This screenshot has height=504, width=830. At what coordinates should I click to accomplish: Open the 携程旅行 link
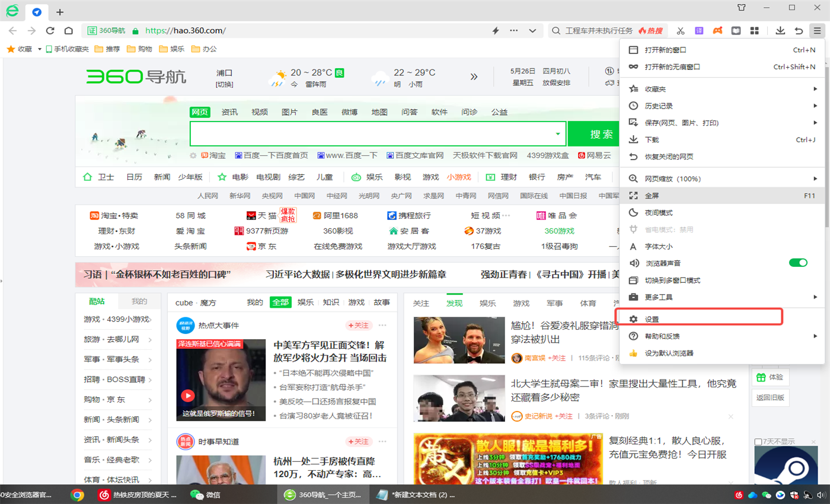(408, 215)
